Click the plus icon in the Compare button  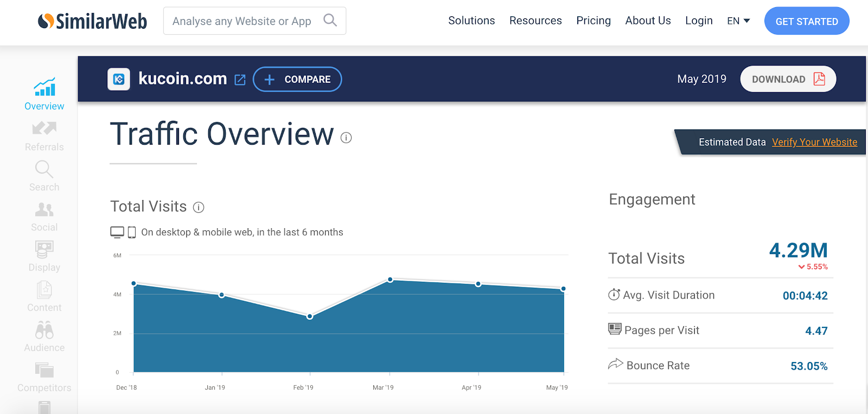[270, 80]
